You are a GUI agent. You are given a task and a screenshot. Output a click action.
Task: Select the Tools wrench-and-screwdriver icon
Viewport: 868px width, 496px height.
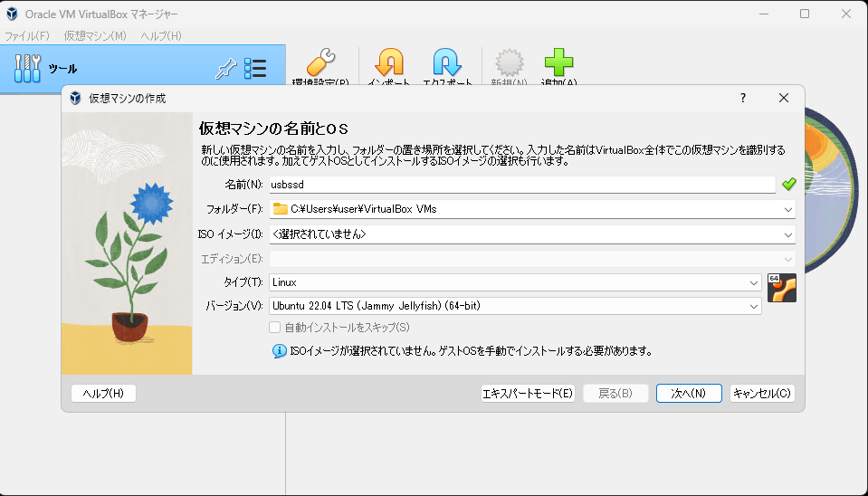[27, 69]
